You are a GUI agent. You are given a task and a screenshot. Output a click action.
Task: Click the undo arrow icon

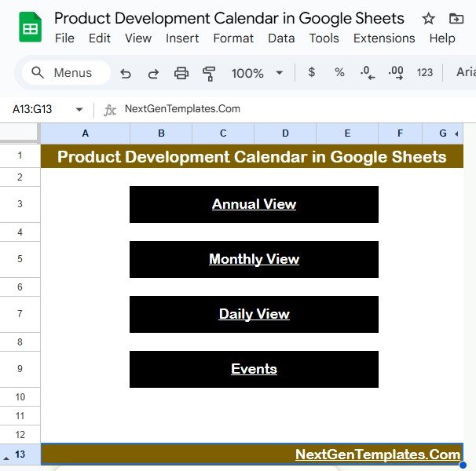pos(126,73)
